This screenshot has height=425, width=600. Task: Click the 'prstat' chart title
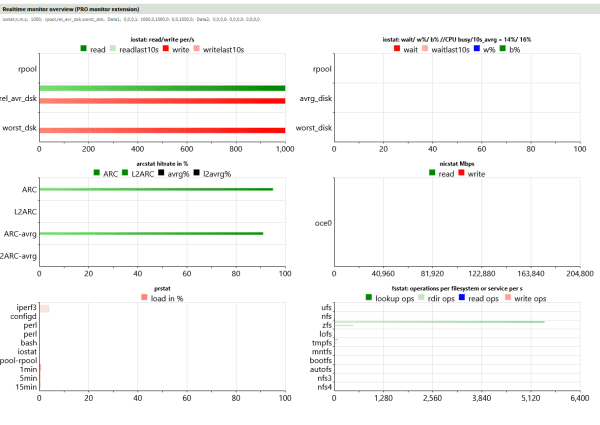(x=162, y=288)
